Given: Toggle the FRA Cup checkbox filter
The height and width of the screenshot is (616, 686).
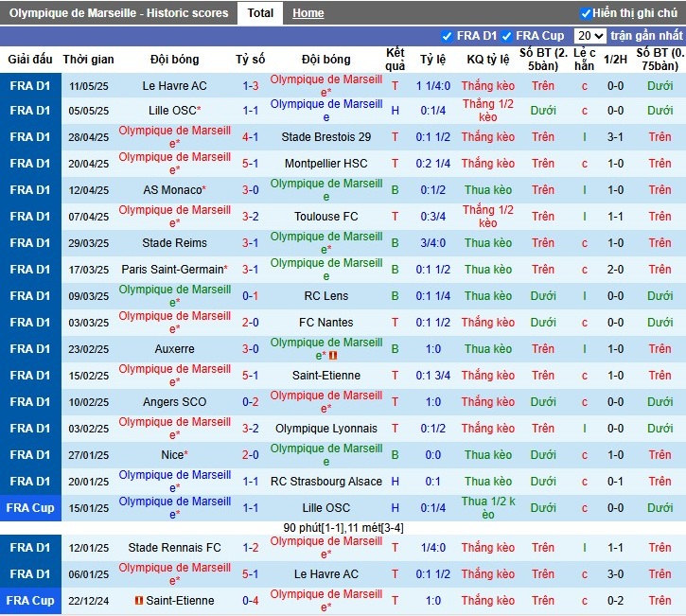Looking at the screenshot, I should pos(506,36).
